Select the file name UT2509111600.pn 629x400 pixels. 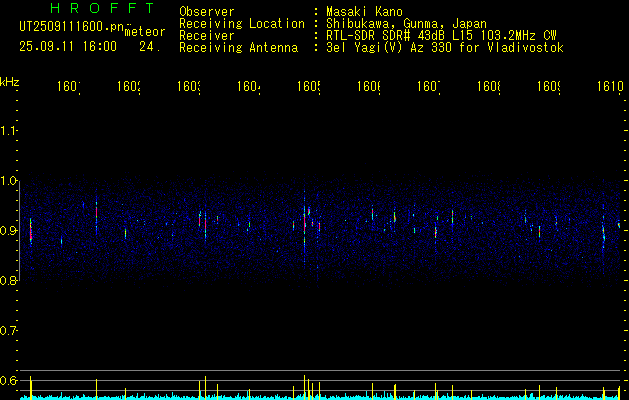[x=72, y=27]
